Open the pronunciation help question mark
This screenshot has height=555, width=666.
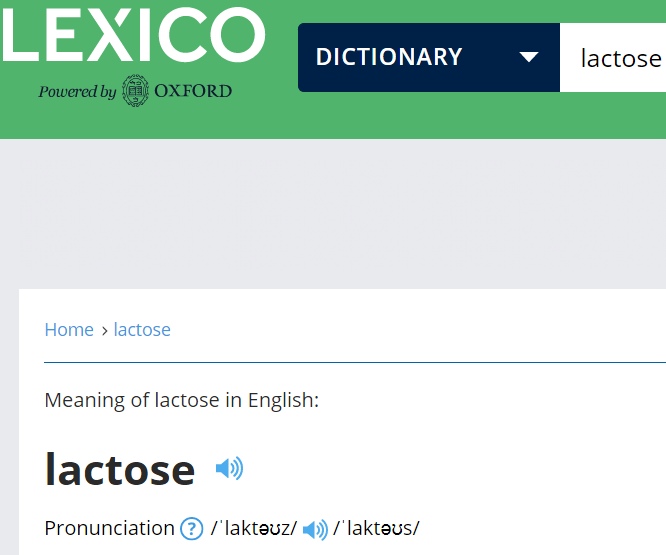pyautogui.click(x=192, y=529)
